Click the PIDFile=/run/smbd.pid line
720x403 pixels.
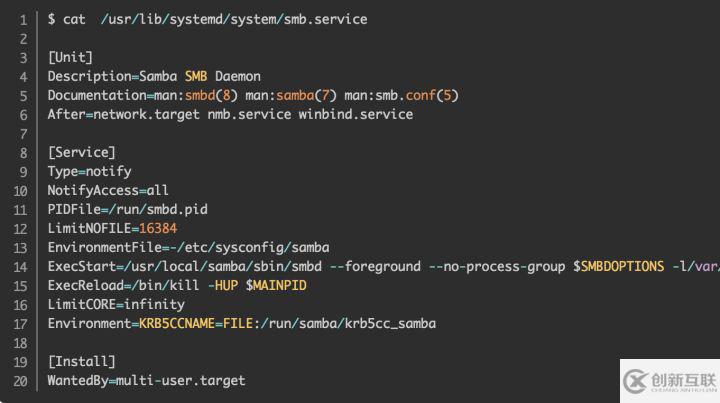pyautogui.click(x=128, y=210)
